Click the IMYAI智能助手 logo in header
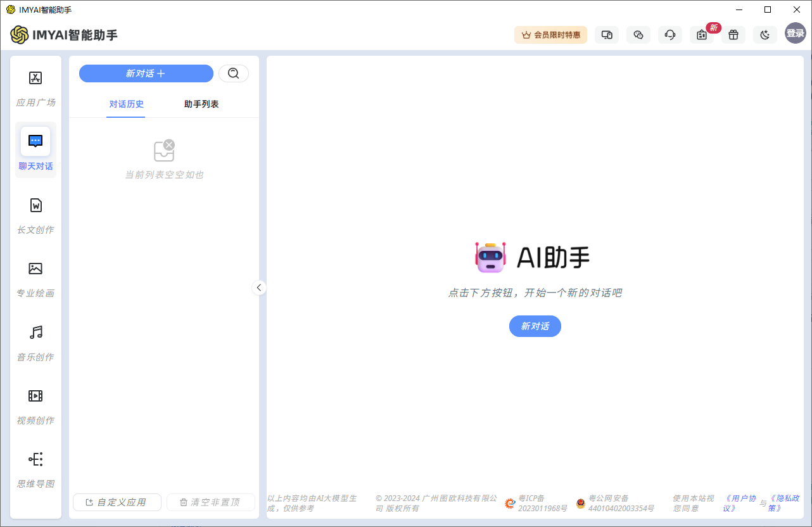This screenshot has height=527, width=812. (64, 35)
